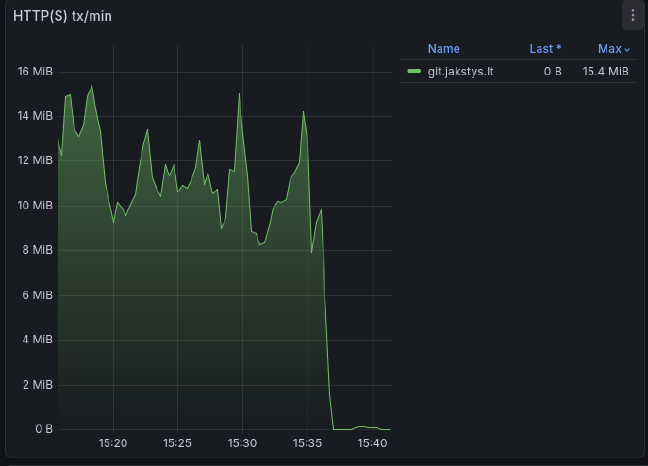
Task: Open the panel menu (three dots)
Action: click(x=633, y=16)
